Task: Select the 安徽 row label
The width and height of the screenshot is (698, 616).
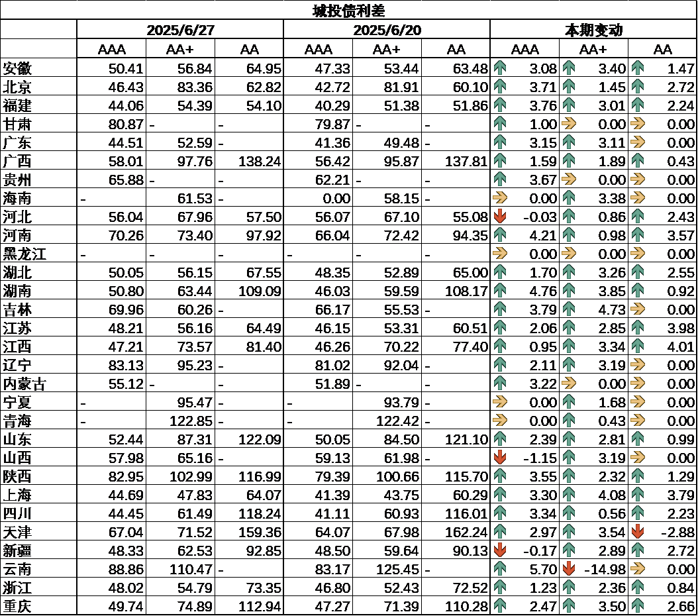Action: [x=17, y=68]
